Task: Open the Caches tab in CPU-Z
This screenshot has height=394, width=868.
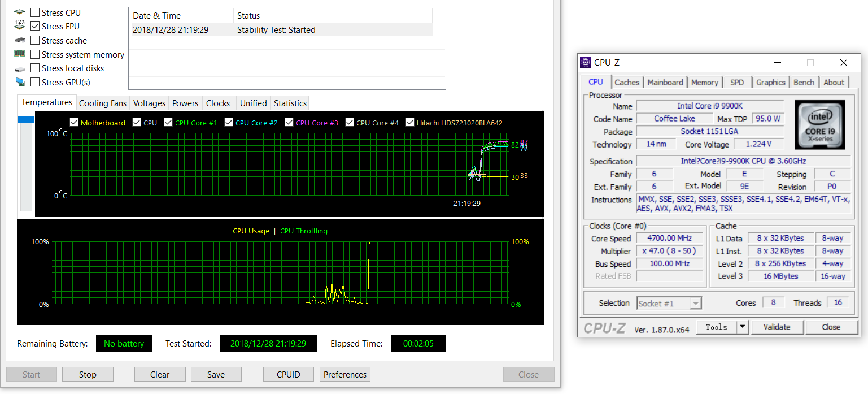Action: click(x=627, y=83)
